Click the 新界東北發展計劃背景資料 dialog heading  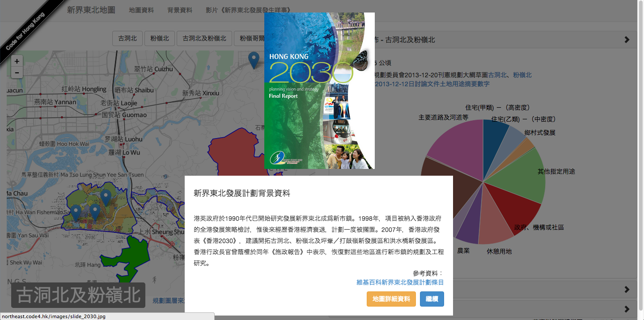tap(242, 193)
